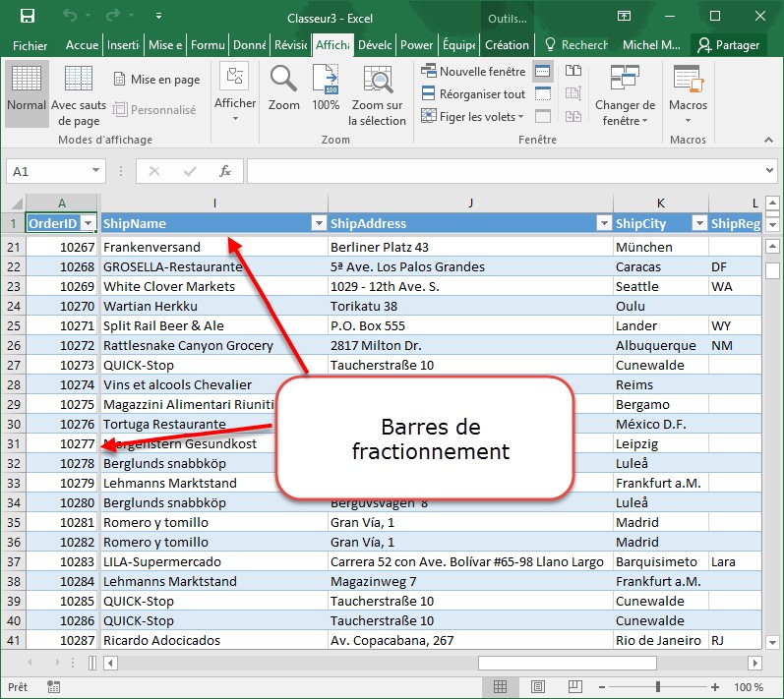This screenshot has height=699, width=784.
Task: Expand the Figer les volets menu
Action: [x=473, y=117]
